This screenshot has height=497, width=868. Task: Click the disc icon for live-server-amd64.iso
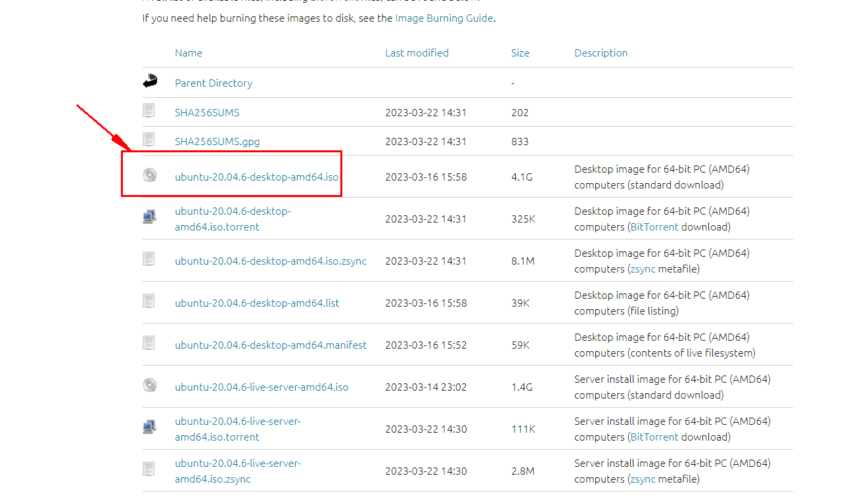(150, 385)
